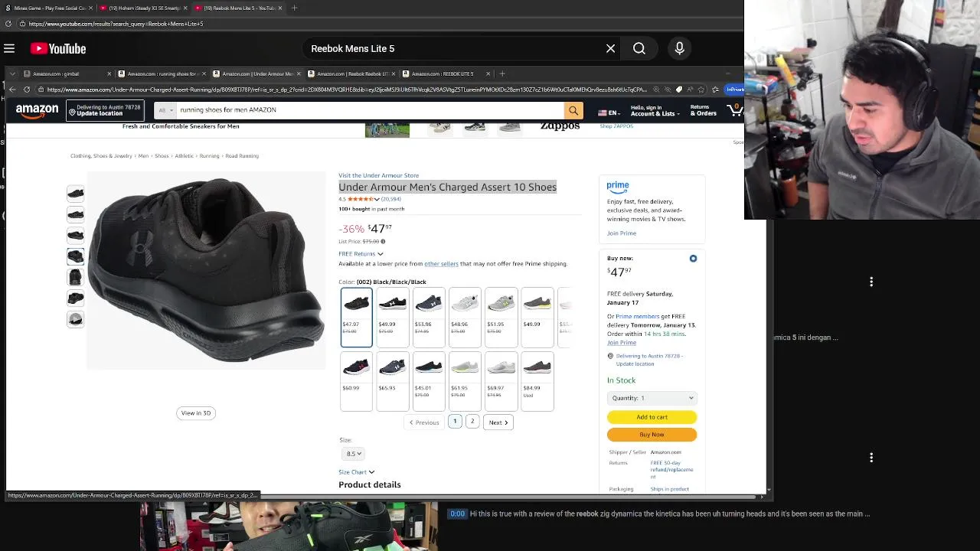Expand the FREE Returns dropdown

point(361,254)
